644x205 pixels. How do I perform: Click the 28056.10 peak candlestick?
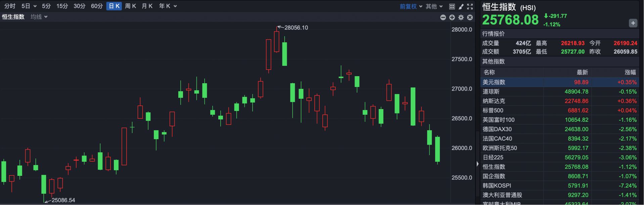point(277,42)
